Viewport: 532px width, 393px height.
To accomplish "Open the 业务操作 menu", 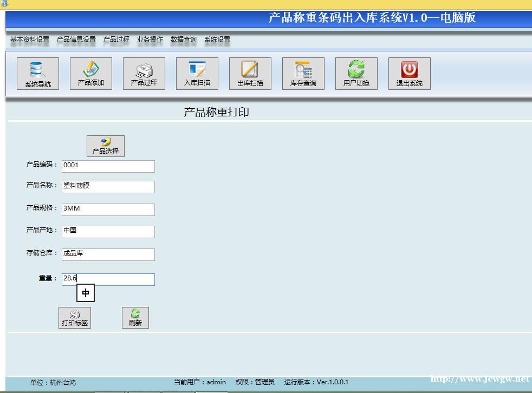I will pyautogui.click(x=150, y=40).
